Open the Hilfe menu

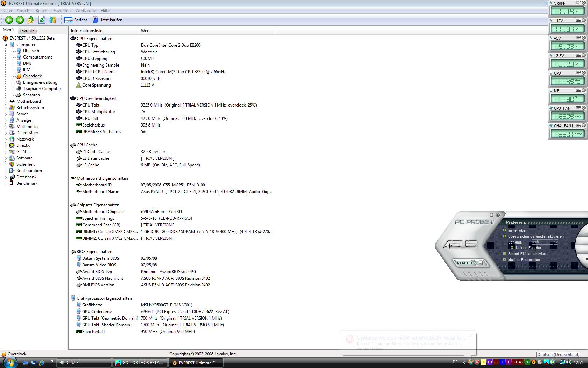(105, 11)
